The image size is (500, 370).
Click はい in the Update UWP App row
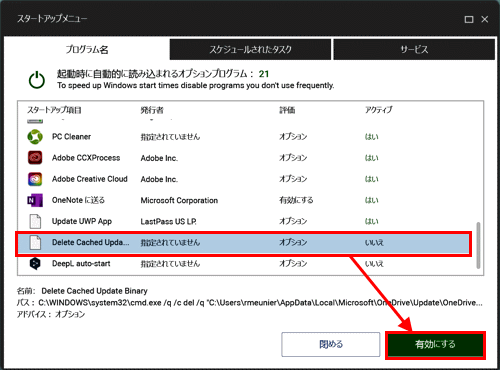click(x=372, y=221)
